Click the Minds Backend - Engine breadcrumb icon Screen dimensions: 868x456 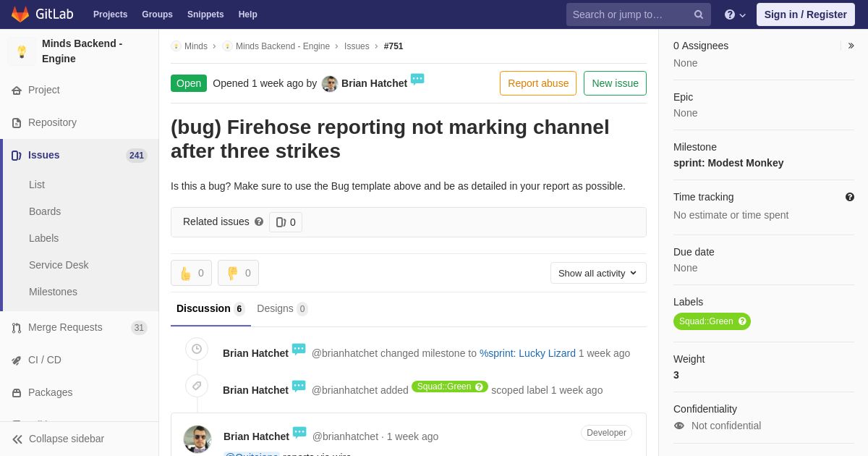[227, 46]
